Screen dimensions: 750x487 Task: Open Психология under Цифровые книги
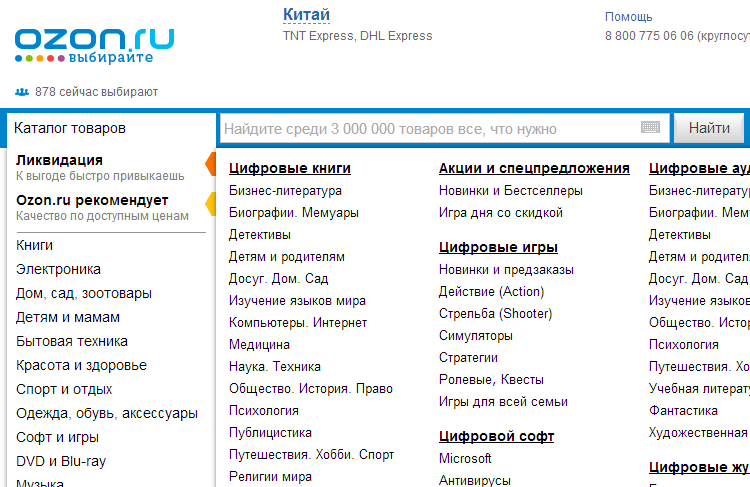click(264, 410)
